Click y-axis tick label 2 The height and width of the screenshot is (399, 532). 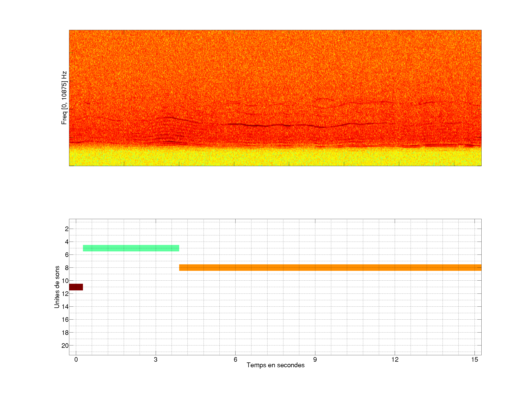67,229
